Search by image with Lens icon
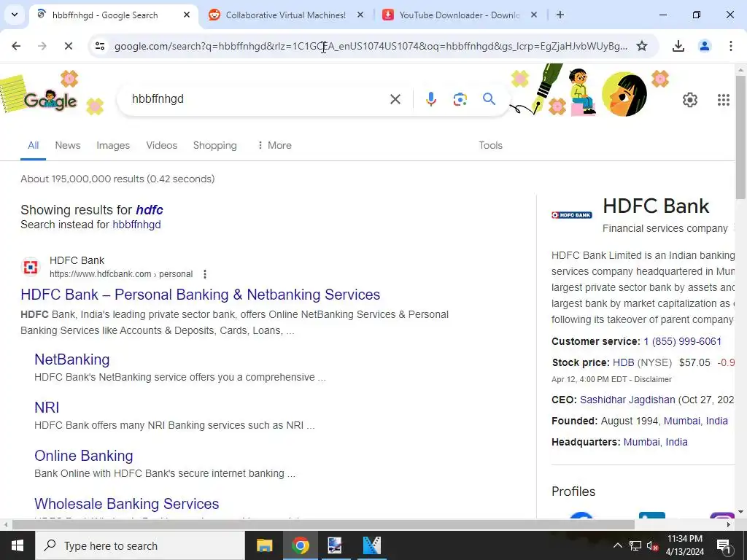The image size is (747, 560). pos(460,99)
